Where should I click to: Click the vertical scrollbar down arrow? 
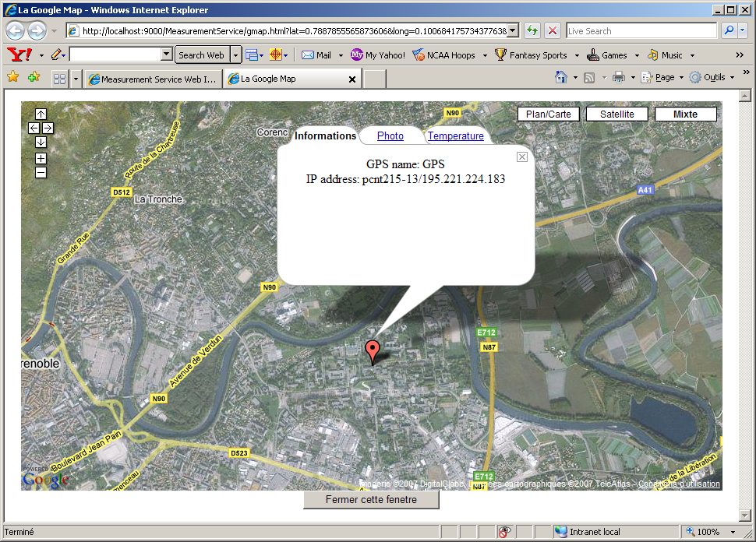pos(745,516)
